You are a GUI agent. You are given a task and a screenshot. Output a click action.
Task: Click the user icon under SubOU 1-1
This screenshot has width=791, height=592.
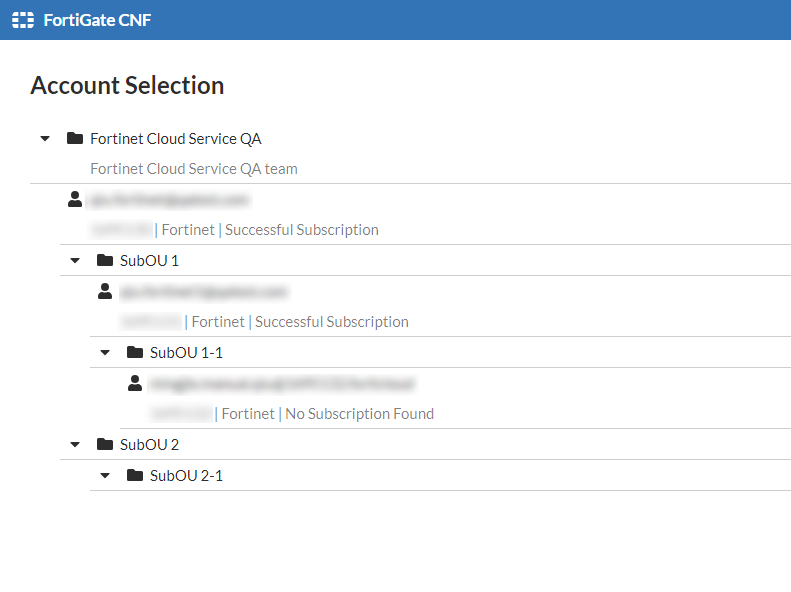(x=135, y=383)
